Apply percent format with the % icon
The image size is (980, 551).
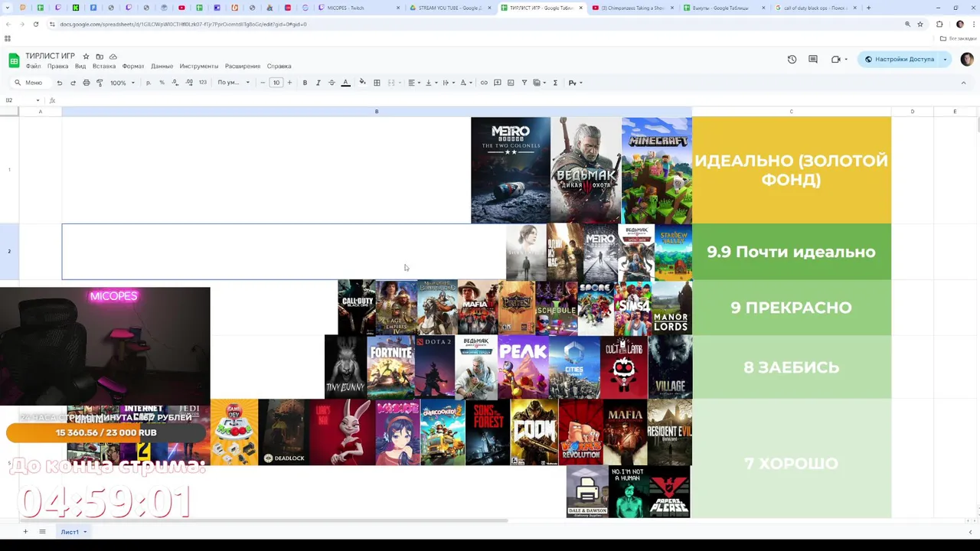pos(162,83)
